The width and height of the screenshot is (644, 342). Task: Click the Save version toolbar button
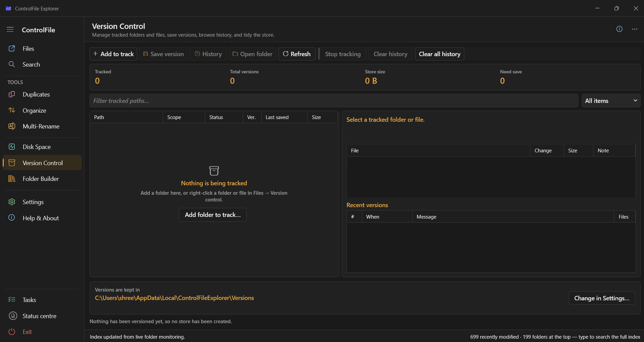coord(163,54)
